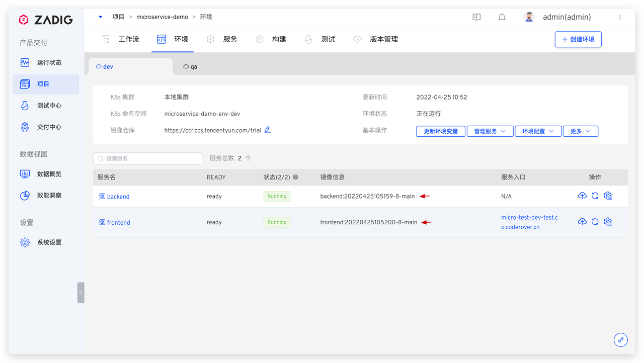Open 数据概览 in the sidebar
644x363 pixels.
click(x=46, y=174)
